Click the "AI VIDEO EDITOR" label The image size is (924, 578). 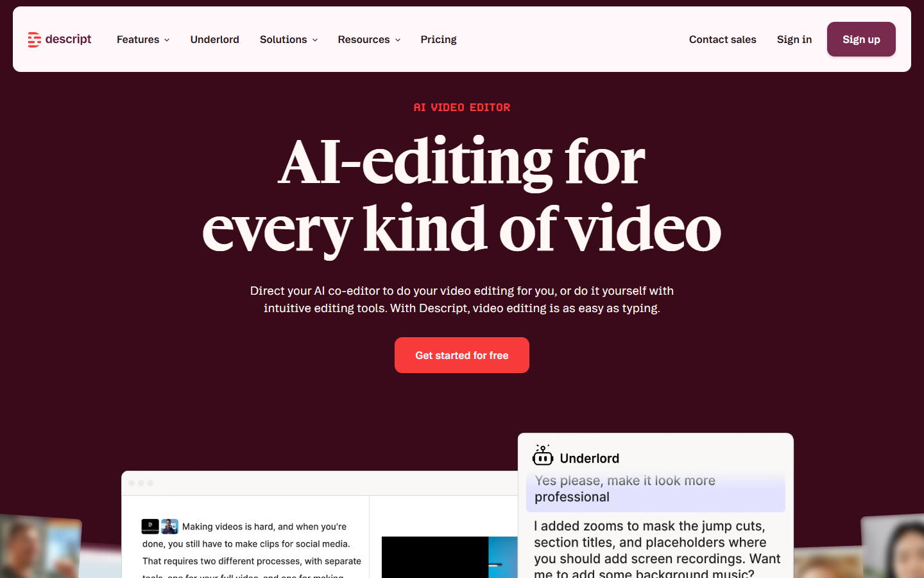[462, 107]
